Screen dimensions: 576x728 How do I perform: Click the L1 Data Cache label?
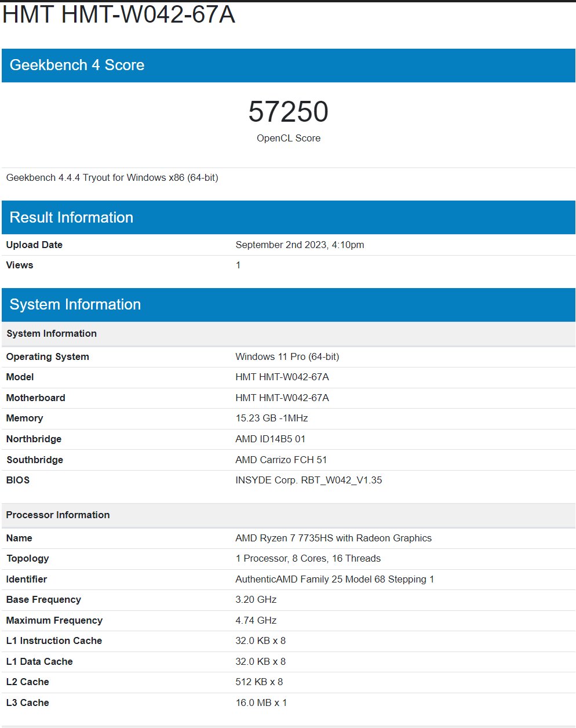click(39, 661)
